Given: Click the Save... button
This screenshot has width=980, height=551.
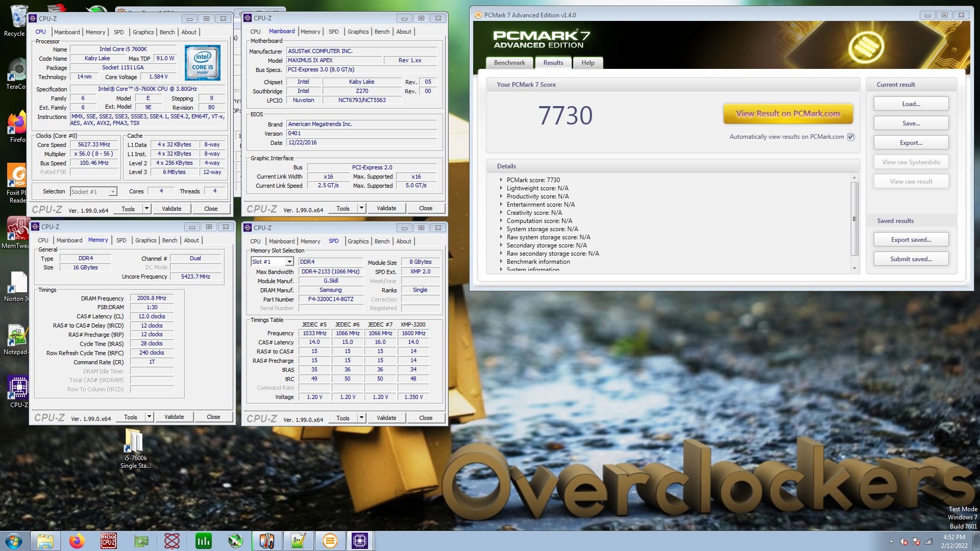Looking at the screenshot, I should tap(911, 123).
